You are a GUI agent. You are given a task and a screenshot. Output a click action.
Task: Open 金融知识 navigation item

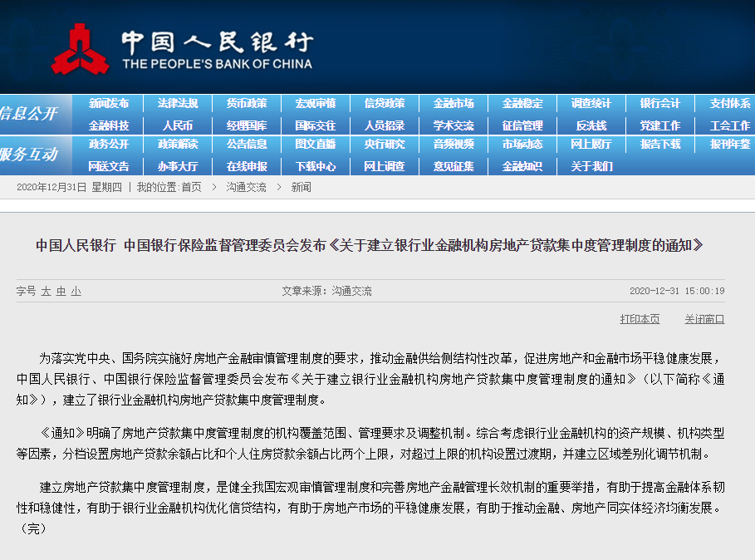click(x=522, y=166)
